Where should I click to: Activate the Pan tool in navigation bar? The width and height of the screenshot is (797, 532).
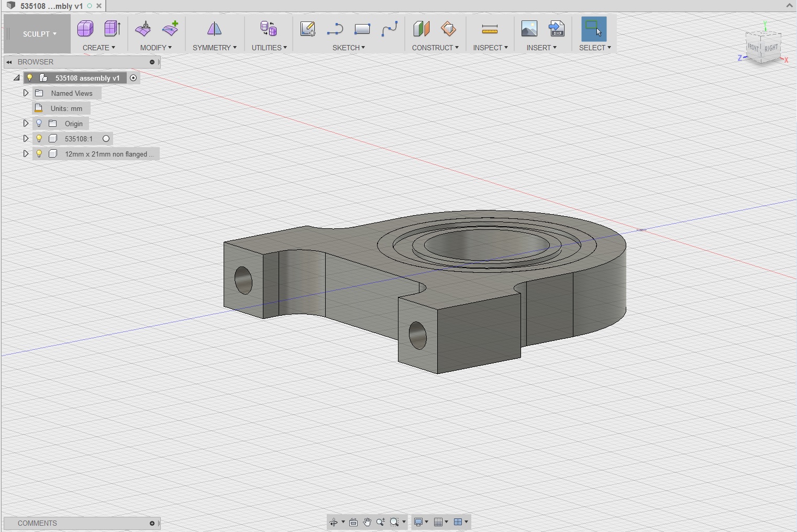point(367,522)
